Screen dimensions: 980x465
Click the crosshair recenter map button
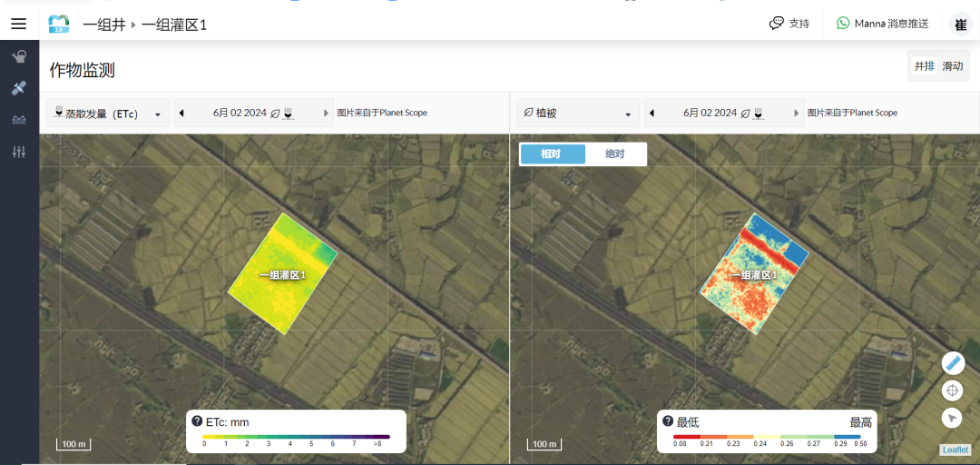tap(952, 391)
